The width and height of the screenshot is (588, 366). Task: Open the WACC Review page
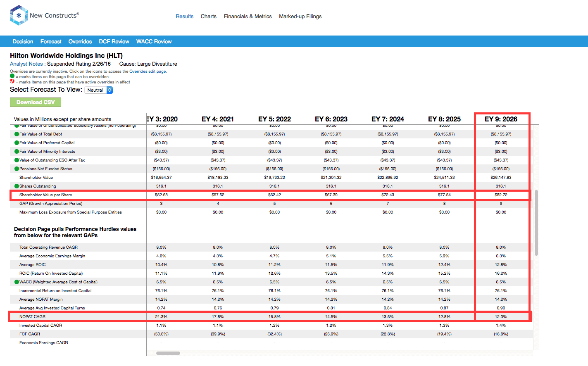point(154,42)
